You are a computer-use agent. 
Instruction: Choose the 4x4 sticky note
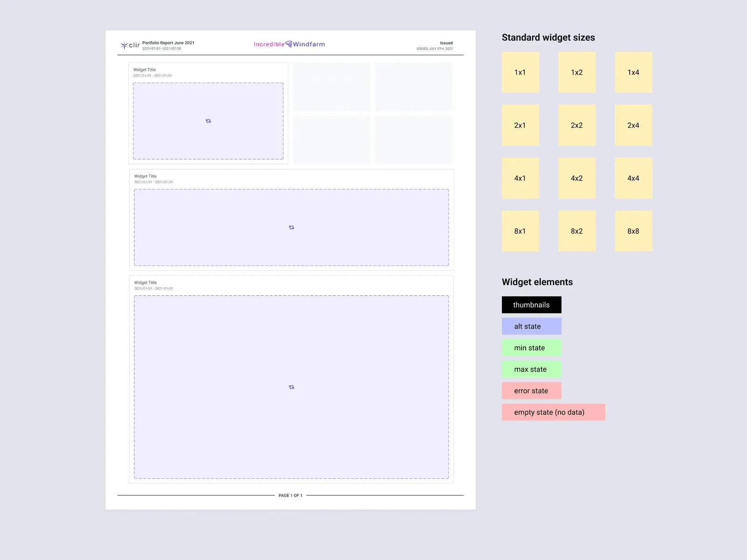tap(633, 178)
